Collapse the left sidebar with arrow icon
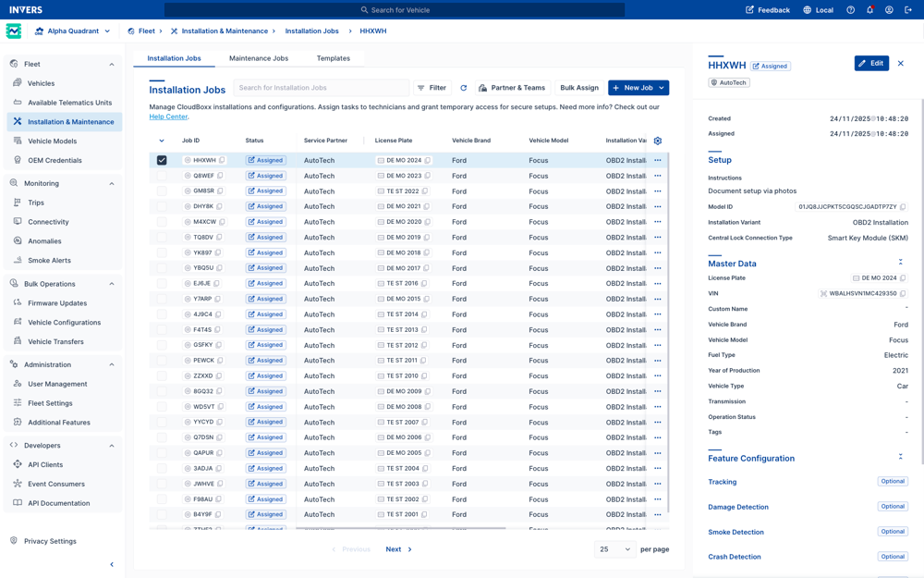 point(112,564)
